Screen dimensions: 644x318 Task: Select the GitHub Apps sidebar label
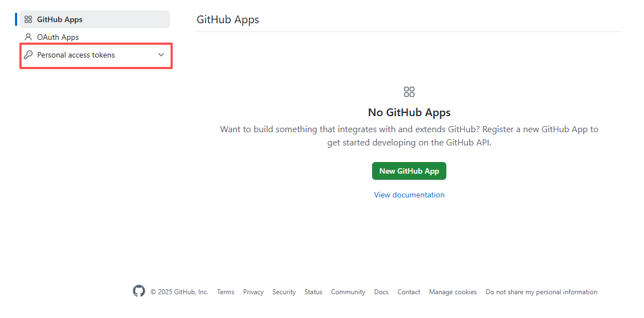pos(60,19)
